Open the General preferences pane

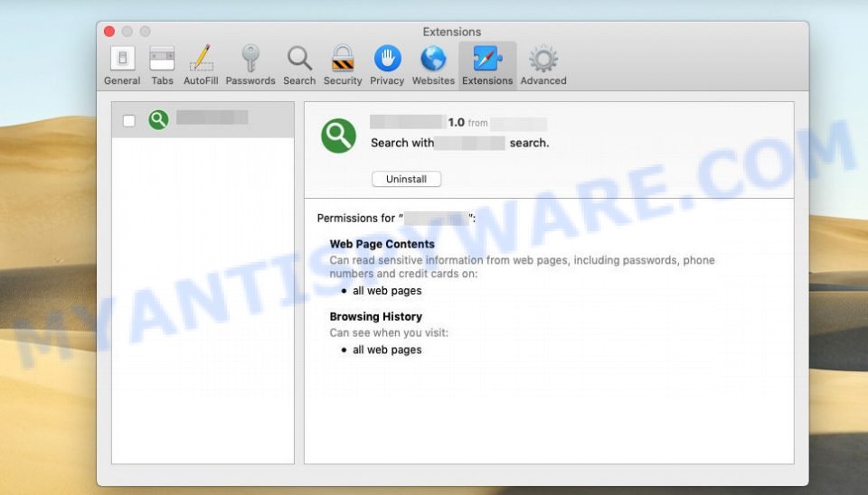click(122, 65)
